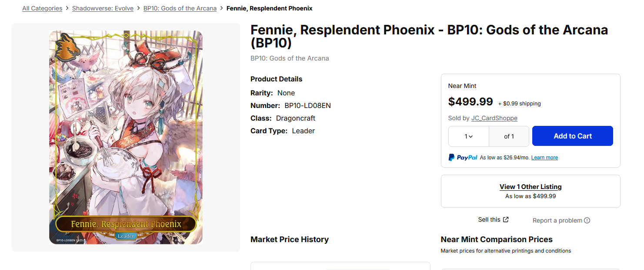Image resolution: width=644 pixels, height=270 pixels.
Task: Report a problem with this listing
Action: (557, 220)
